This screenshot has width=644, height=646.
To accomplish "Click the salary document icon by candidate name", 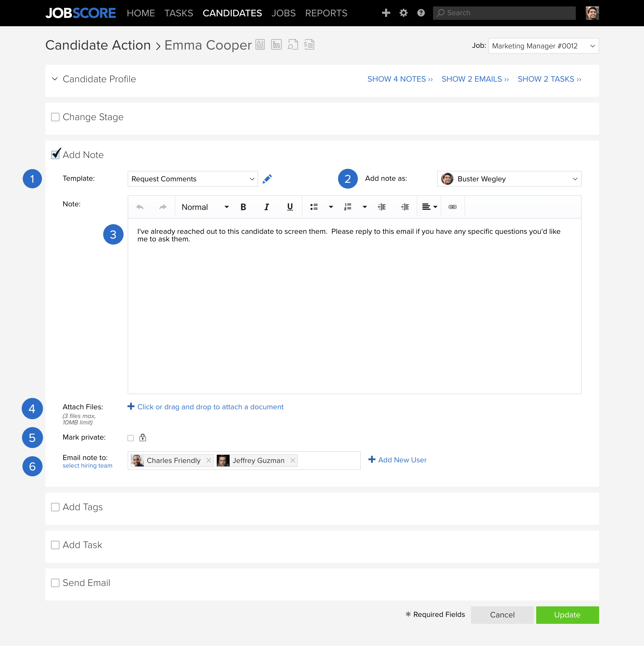I will (309, 45).
